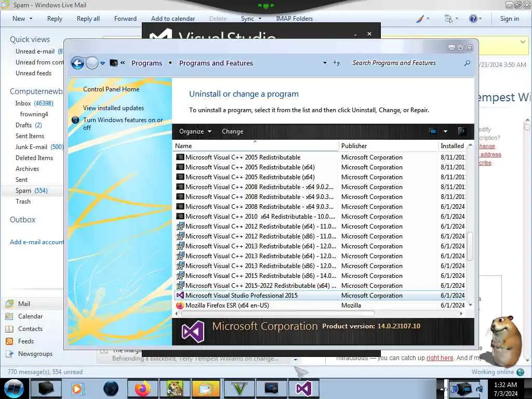Open the Inbox folder in Live Mail
Screen dimensions: 532x399
(34, 103)
